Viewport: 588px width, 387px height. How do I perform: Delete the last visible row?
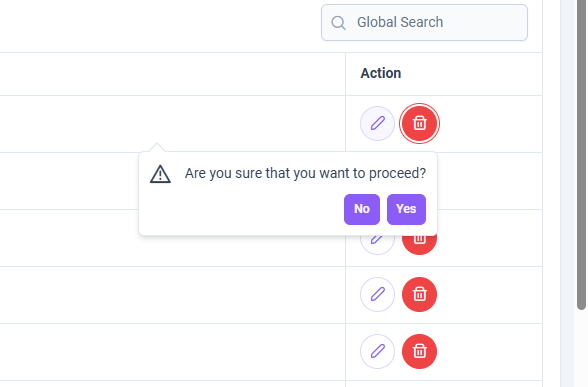tap(419, 351)
